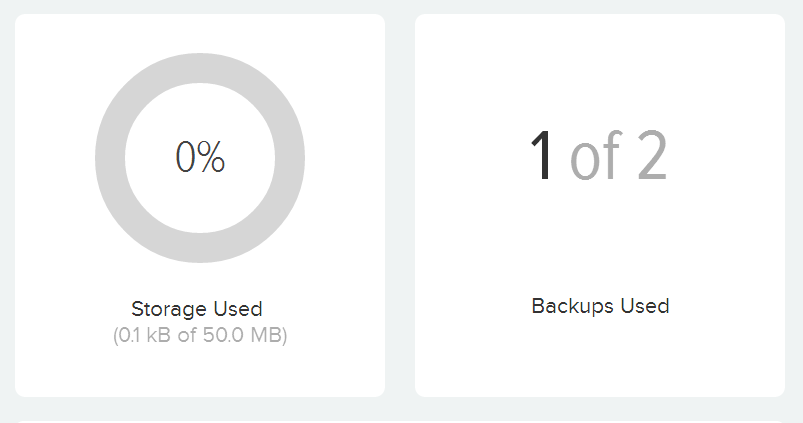
Task: Select the 0% label inside the donut
Action: 200,157
